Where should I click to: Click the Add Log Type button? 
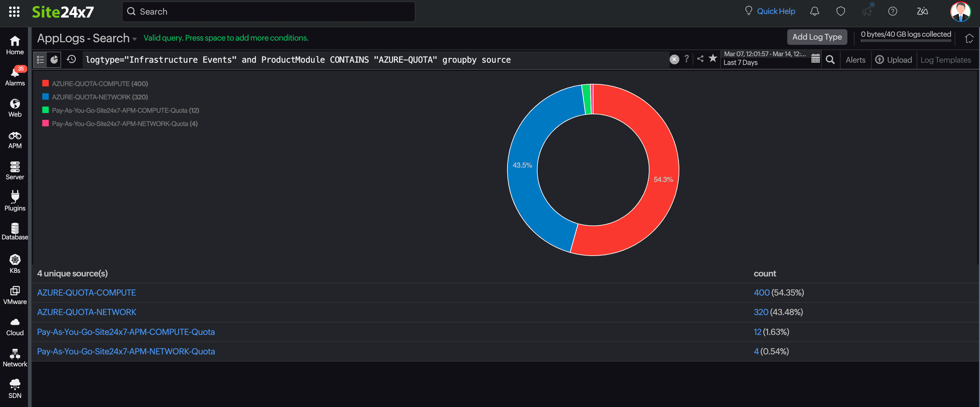[817, 37]
